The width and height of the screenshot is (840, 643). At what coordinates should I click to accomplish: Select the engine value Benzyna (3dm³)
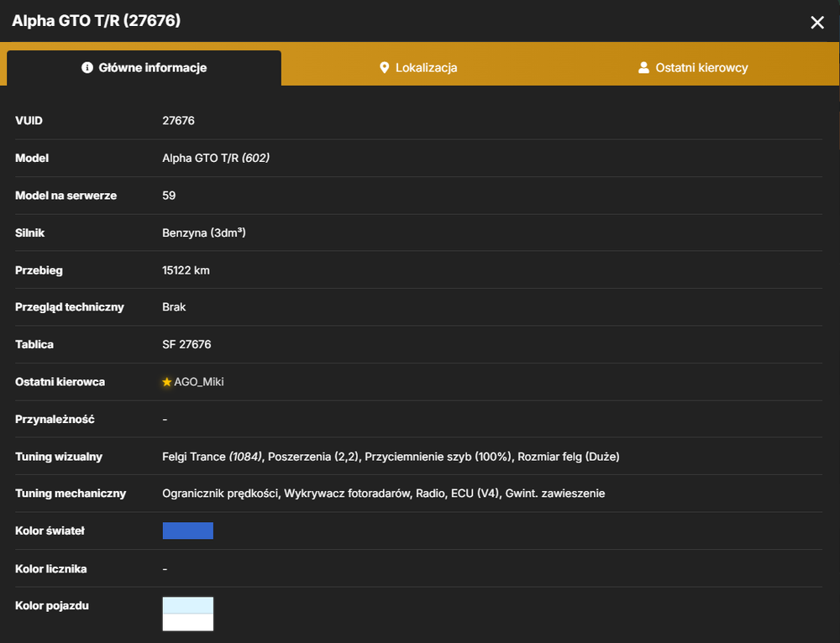point(204,233)
